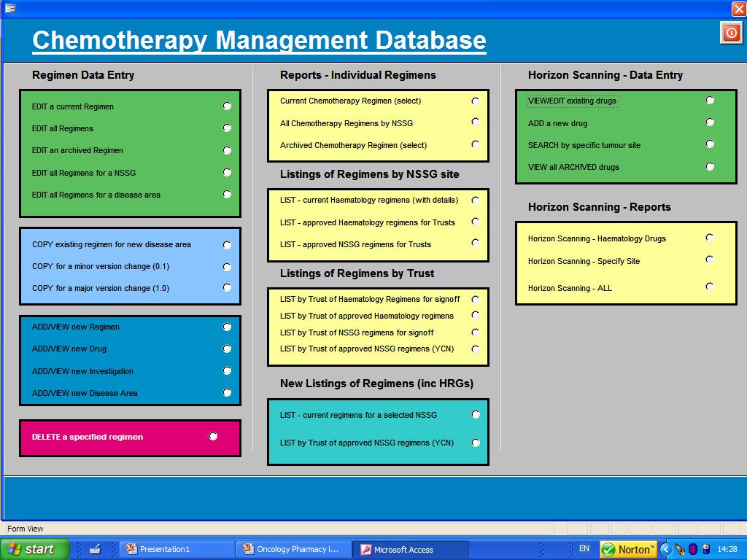Select ADD a new drug radio
Image resolution: width=747 pixels, height=560 pixels.
[710, 122]
